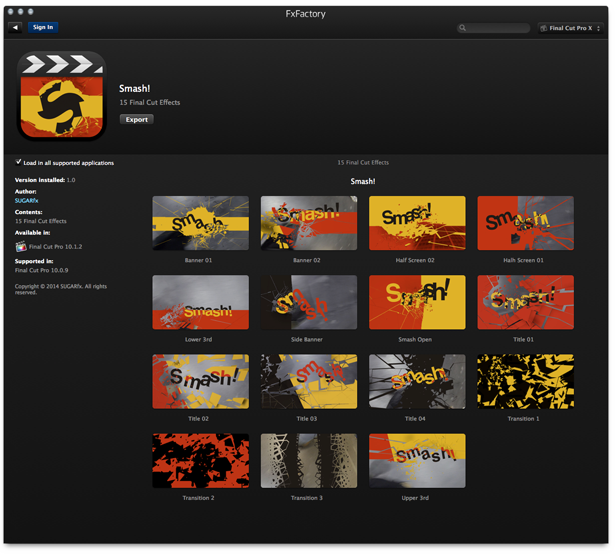This screenshot has height=554, width=616.
Task: Toggle Load in all supported applications
Action: pyautogui.click(x=18, y=162)
